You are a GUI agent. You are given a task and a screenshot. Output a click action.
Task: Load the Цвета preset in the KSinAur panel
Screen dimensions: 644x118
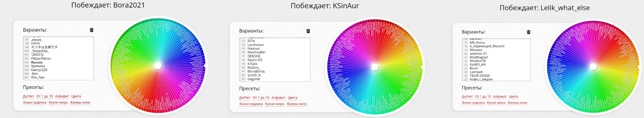coord(292,98)
